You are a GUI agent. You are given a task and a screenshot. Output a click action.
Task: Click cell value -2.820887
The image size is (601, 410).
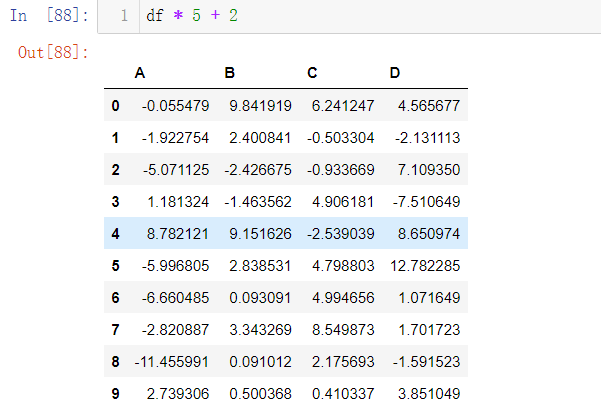click(176, 330)
